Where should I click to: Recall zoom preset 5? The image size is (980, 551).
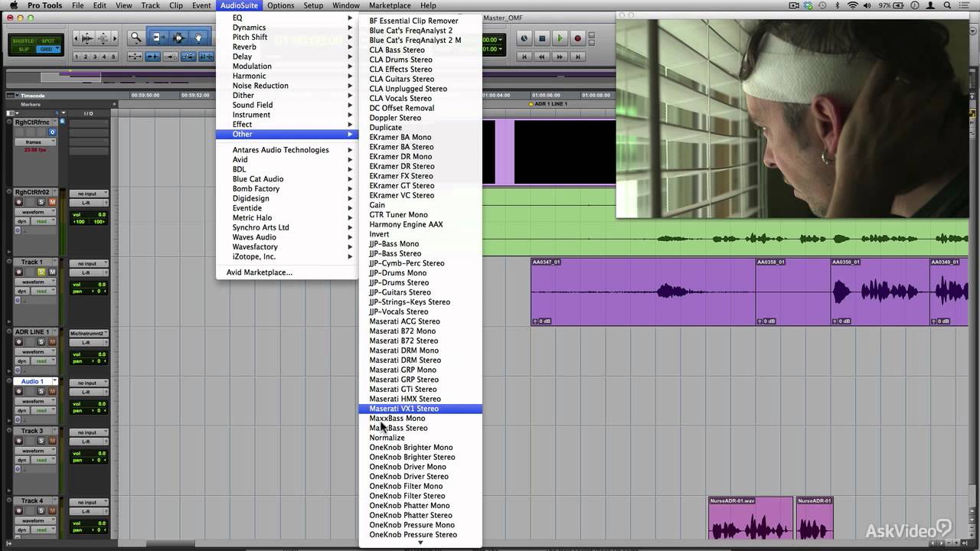(113, 57)
